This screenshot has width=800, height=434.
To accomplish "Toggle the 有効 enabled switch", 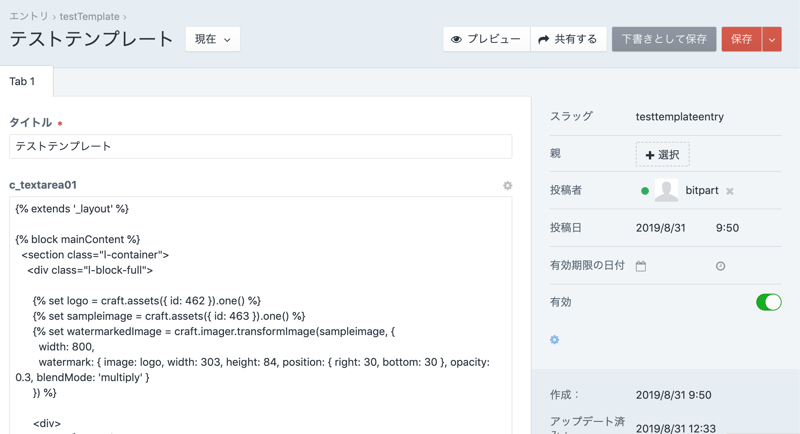I will pos(768,302).
